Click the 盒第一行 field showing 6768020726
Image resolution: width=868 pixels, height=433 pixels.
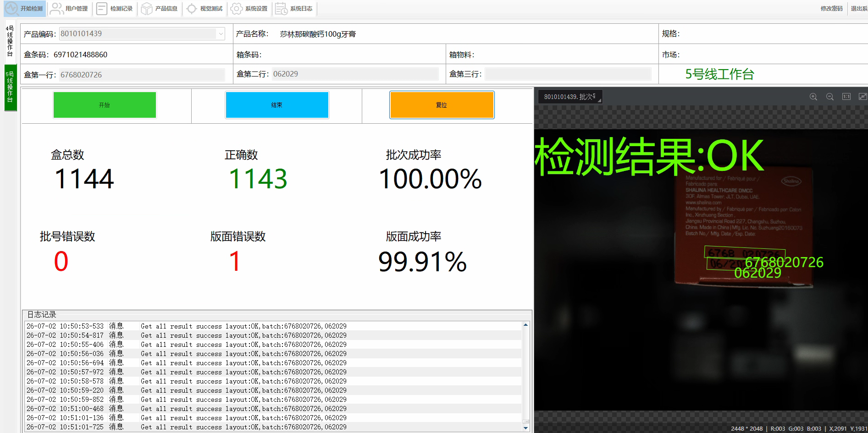coord(142,75)
